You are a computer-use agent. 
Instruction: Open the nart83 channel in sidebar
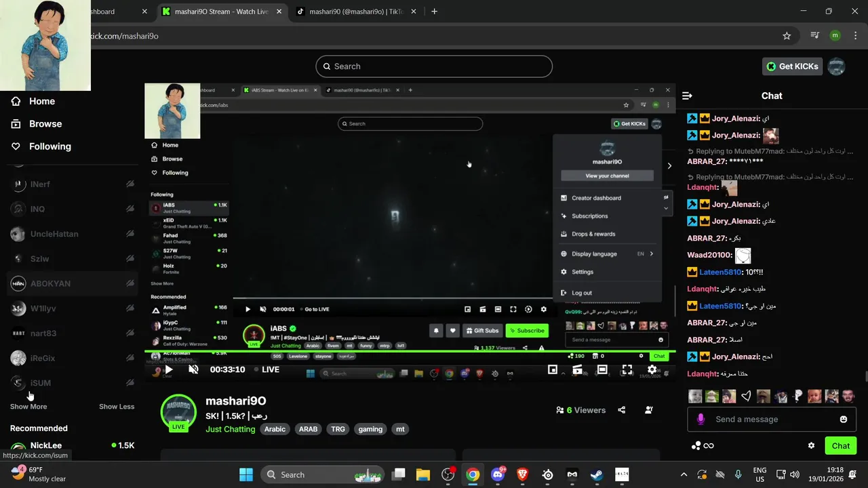click(73, 333)
